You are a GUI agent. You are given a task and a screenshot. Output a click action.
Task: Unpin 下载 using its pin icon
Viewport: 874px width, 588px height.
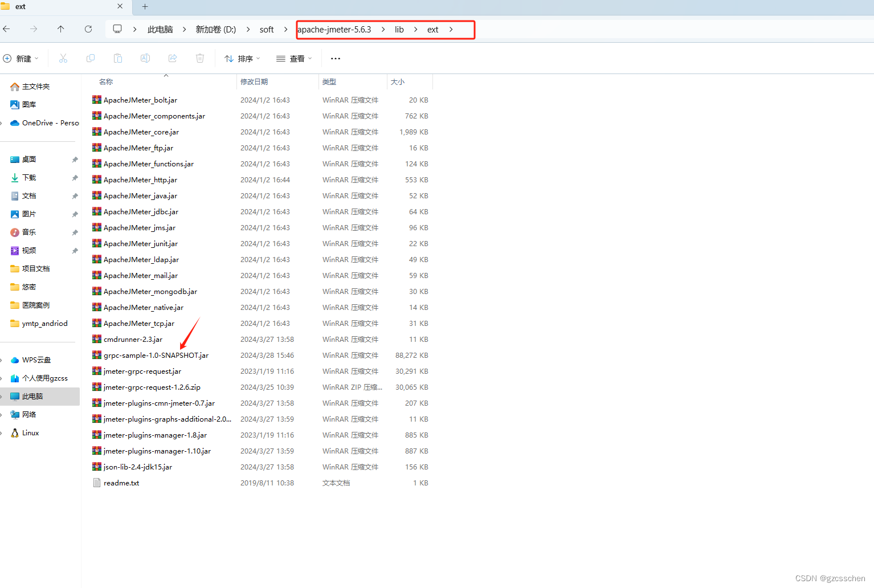[75, 178]
